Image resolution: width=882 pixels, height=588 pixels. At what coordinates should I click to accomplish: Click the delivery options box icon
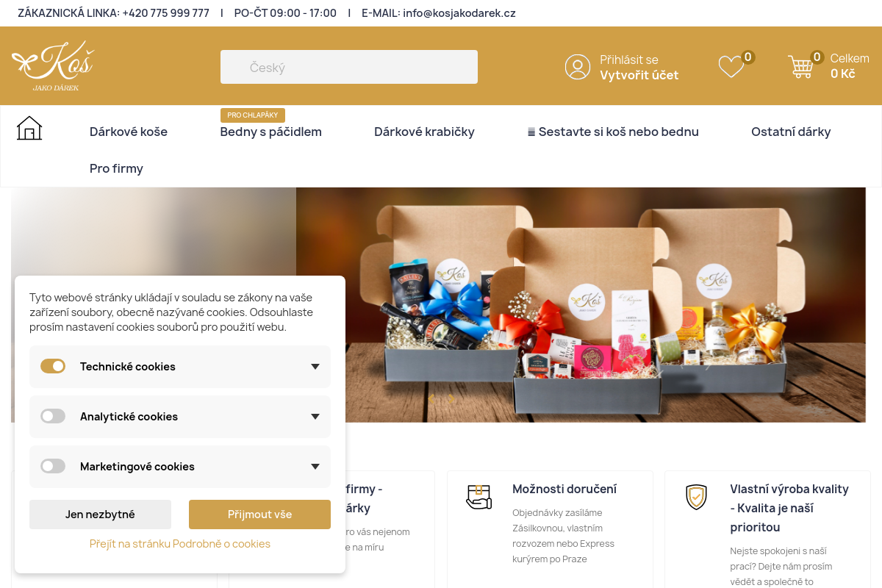478,497
